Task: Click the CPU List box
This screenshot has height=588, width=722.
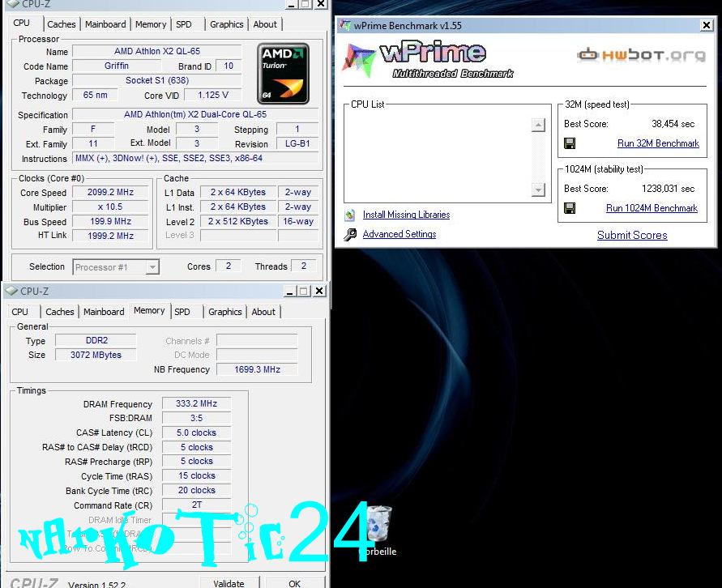Action: (447, 154)
